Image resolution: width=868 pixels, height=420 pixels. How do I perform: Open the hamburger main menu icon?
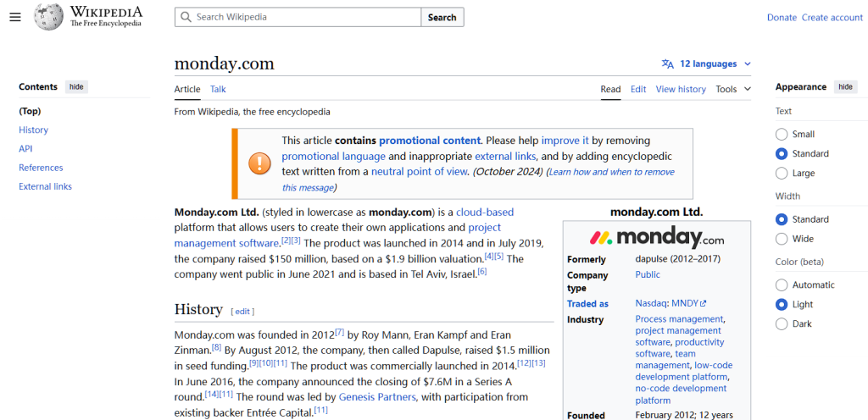15,17
